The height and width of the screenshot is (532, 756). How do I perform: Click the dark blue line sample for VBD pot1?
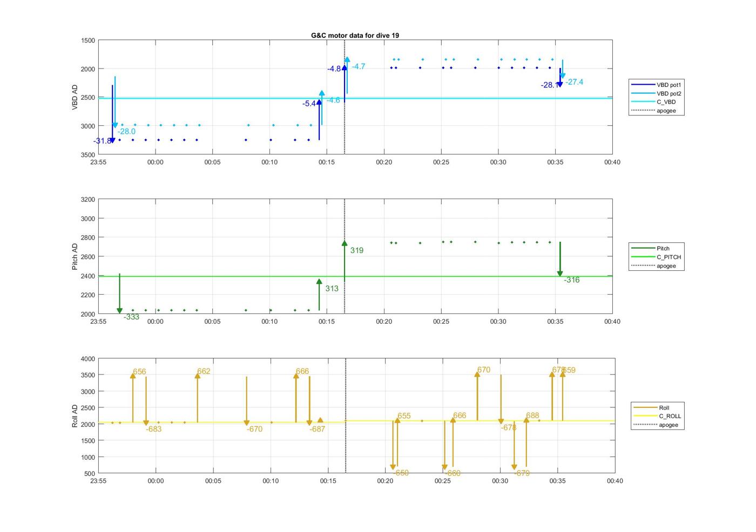pyautogui.click(x=643, y=85)
